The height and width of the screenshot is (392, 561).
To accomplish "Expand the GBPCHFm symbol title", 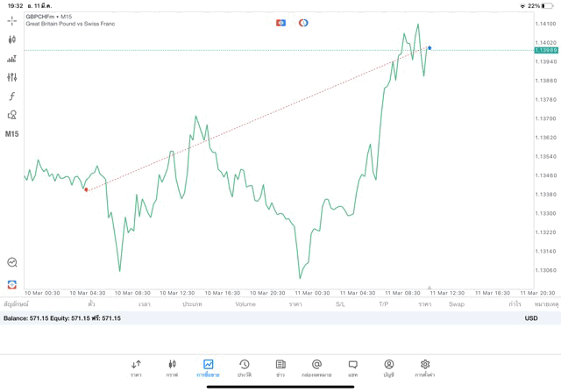I will [49, 16].
